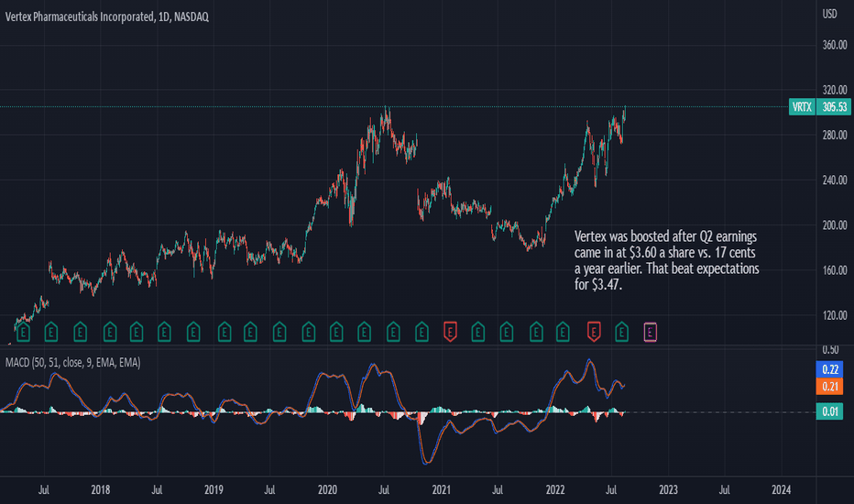Click Jul label between 2020 and 2021
Image resolution: width=854 pixels, height=504 pixels.
[x=384, y=490]
